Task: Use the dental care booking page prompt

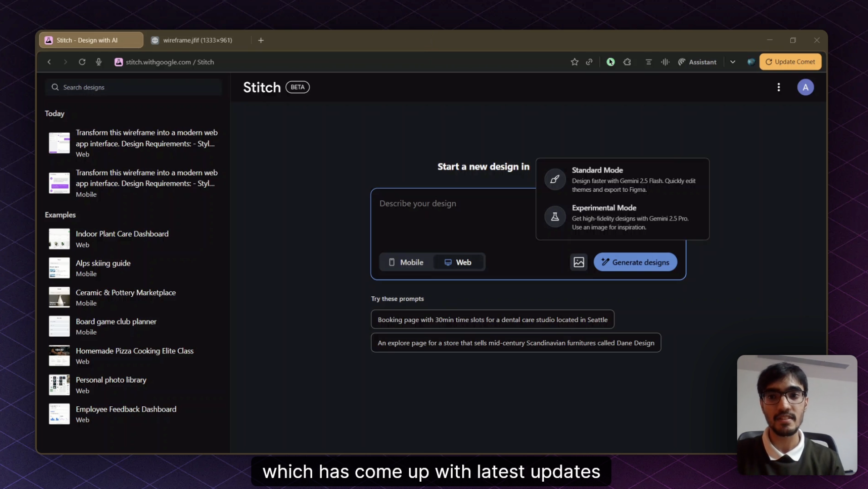Action: pos(492,319)
